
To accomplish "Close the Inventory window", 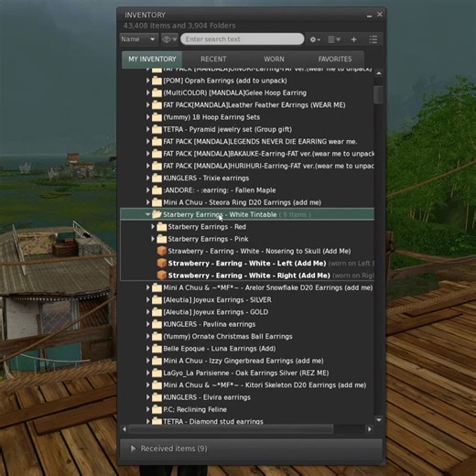I will tap(380, 15).
